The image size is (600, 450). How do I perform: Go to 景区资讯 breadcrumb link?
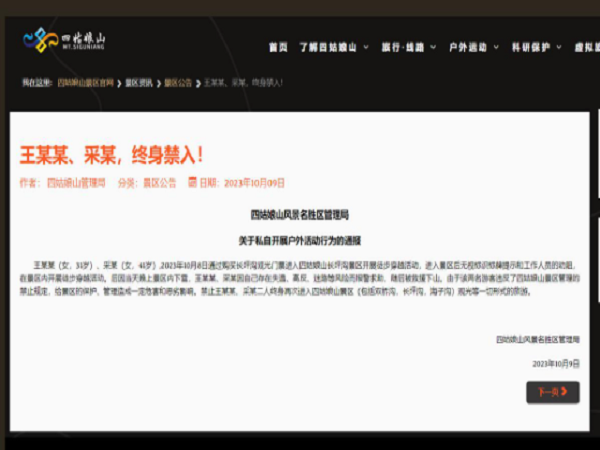click(139, 82)
